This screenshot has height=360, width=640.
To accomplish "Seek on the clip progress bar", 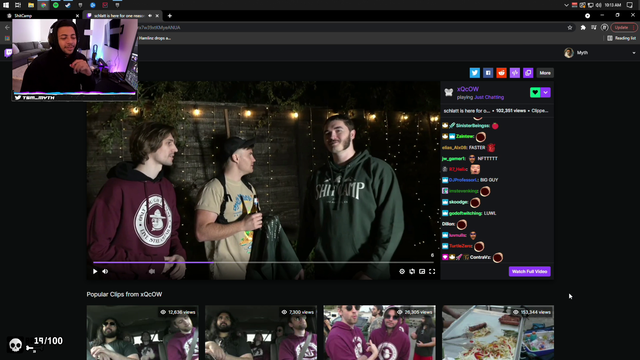I will [263, 262].
